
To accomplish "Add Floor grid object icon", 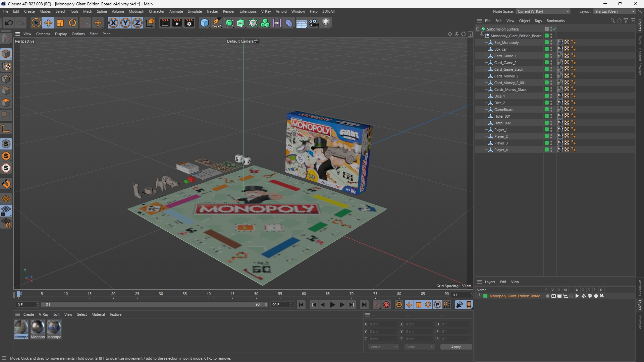I will coord(302,23).
